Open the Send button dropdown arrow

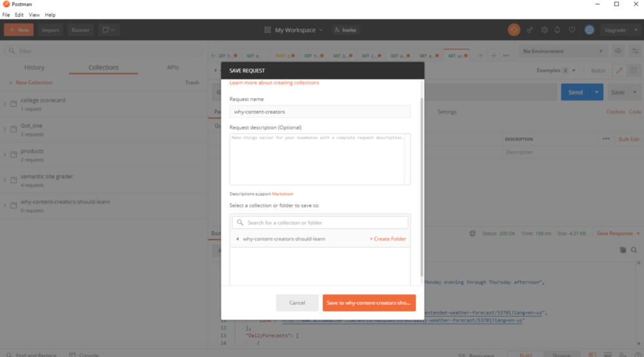click(596, 92)
